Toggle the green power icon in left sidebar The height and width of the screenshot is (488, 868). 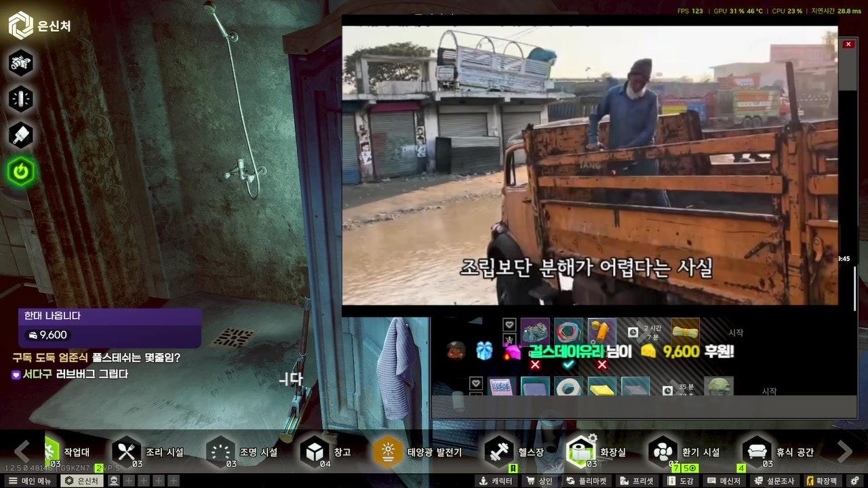[21, 171]
